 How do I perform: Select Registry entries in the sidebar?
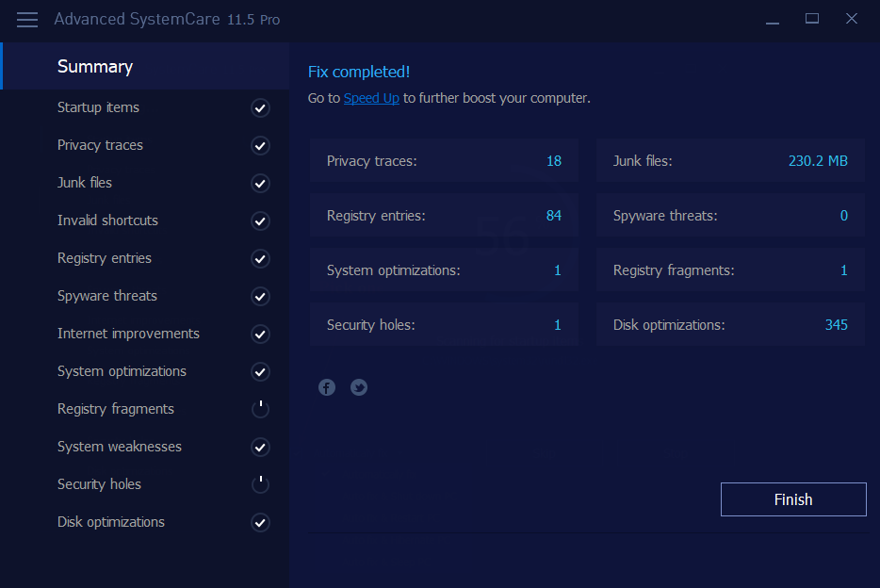coord(105,258)
